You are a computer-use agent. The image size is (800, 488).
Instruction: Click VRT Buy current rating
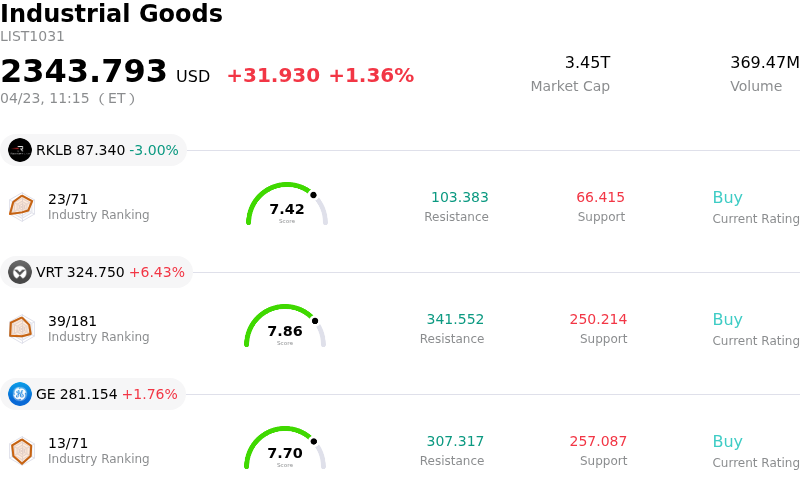point(727,320)
